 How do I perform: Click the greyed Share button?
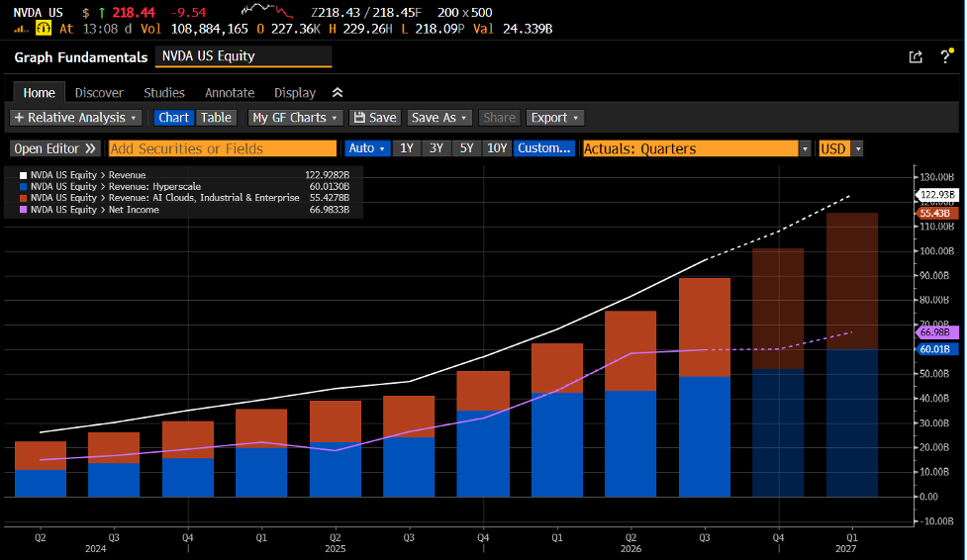[499, 118]
